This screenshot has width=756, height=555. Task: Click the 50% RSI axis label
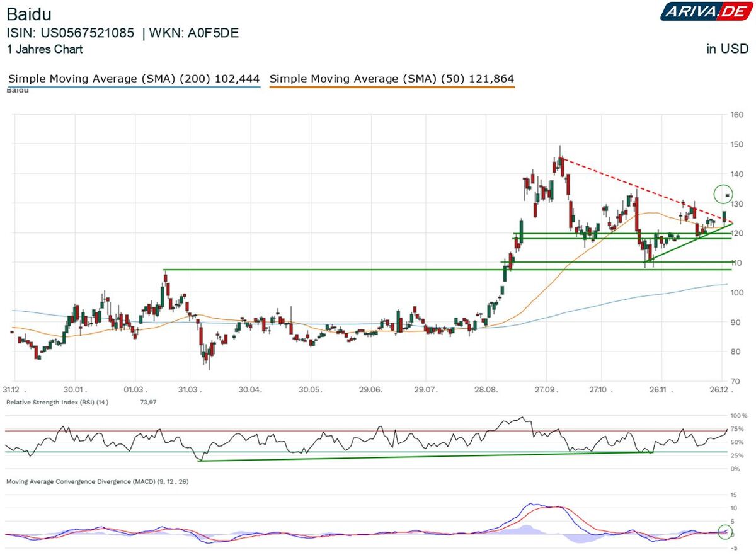click(x=738, y=442)
